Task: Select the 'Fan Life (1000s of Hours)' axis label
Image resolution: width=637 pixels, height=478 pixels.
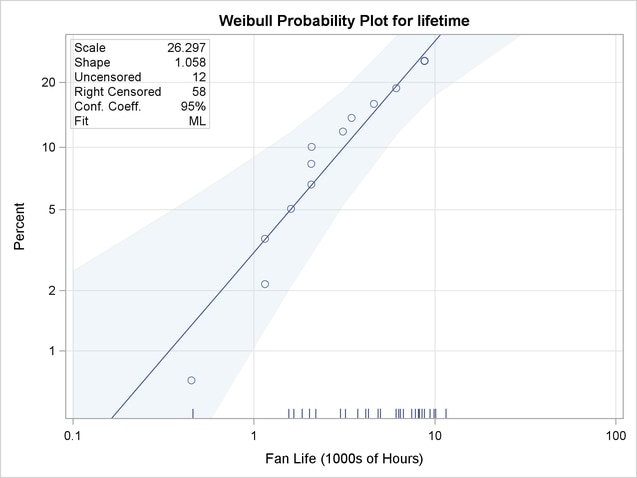Action: point(344,459)
